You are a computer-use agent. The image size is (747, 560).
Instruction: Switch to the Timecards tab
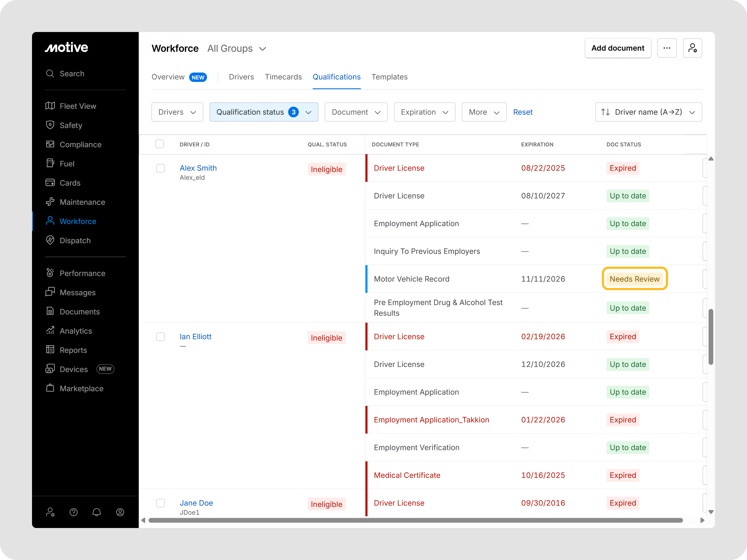click(283, 77)
